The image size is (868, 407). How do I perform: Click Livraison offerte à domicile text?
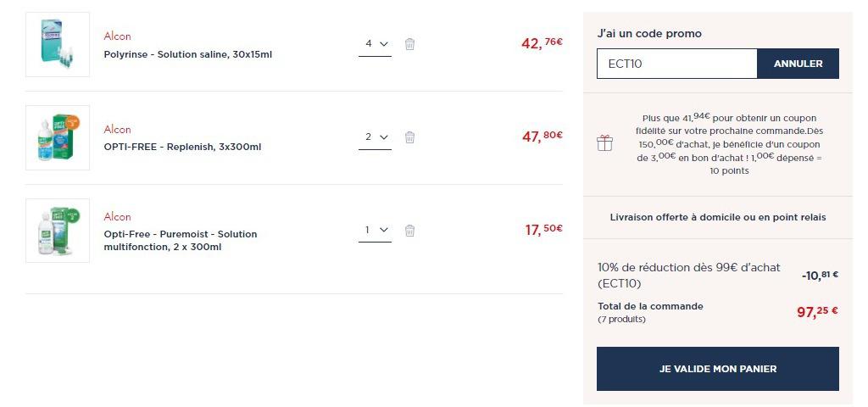[x=717, y=218]
